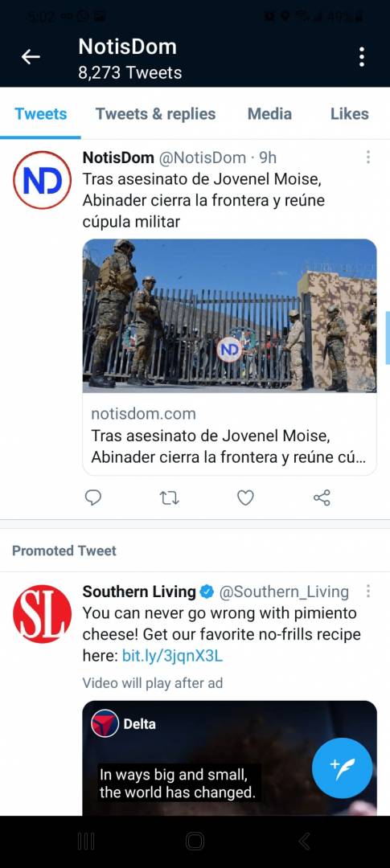Viewport: 390px width, 868px height.
Task: Switch to the Media tab
Action: tap(269, 114)
